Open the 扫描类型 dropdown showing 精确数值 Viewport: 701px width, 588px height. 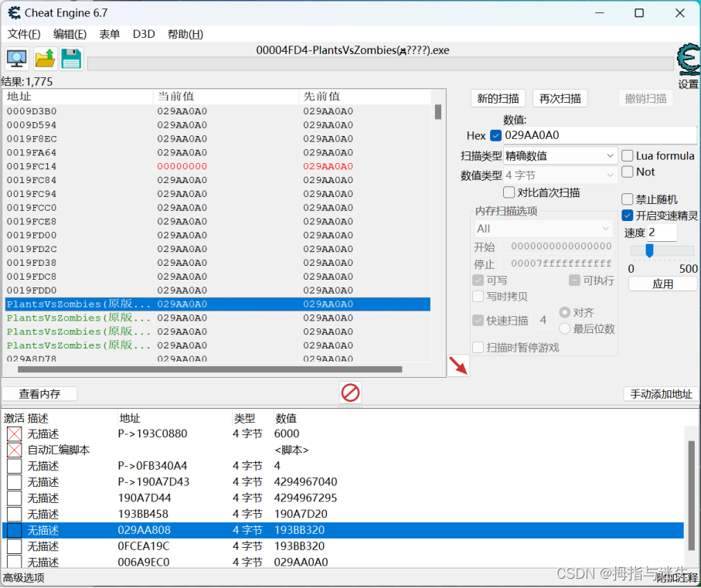pyautogui.click(x=560, y=156)
